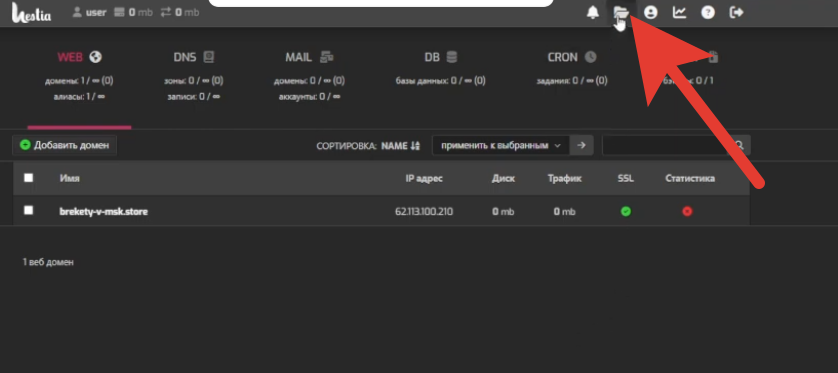
Task: Click the green SSL status icon
Action: point(626,212)
